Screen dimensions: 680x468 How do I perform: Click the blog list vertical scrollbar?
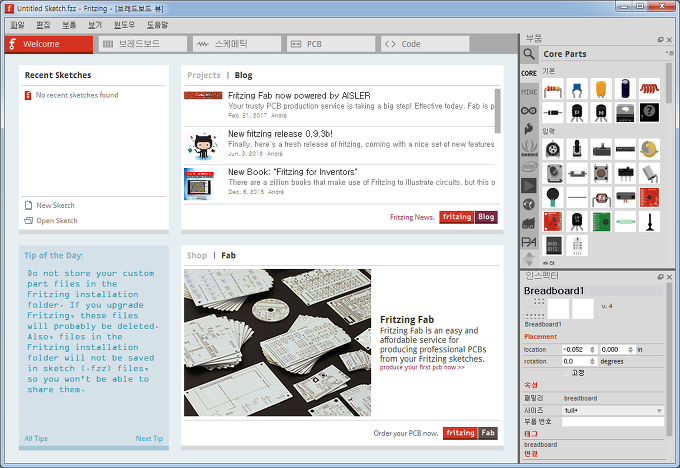[x=497, y=111]
